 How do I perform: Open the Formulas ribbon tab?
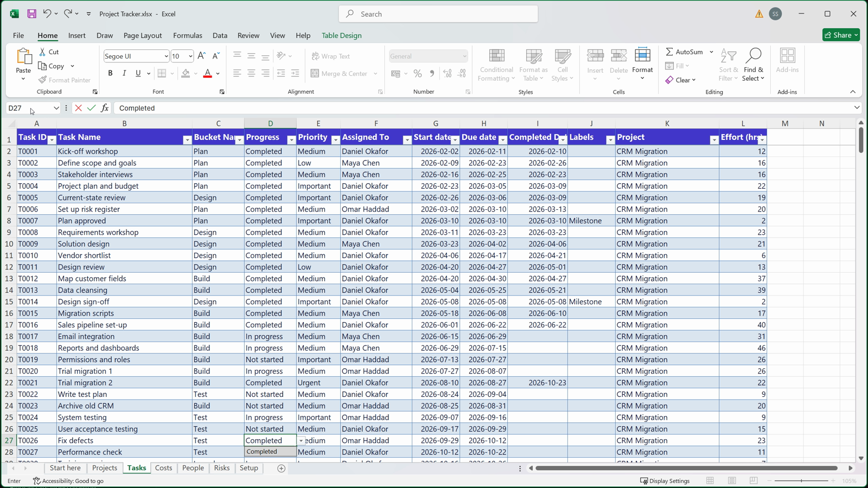[x=188, y=35]
